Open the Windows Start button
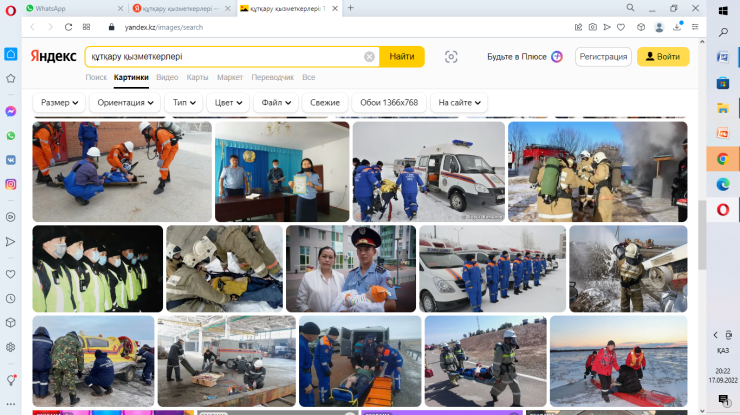 [723, 10]
